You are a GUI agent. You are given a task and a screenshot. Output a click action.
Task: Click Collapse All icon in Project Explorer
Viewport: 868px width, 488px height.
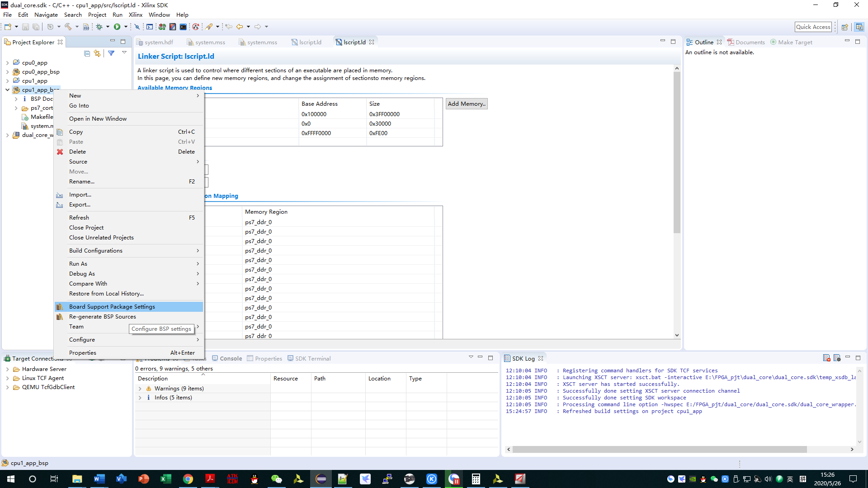click(87, 53)
